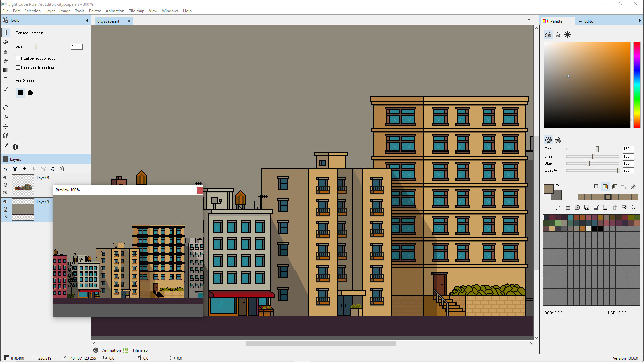Choose the Magic wand tool
Screen dimensions: 644x362
tap(6, 89)
